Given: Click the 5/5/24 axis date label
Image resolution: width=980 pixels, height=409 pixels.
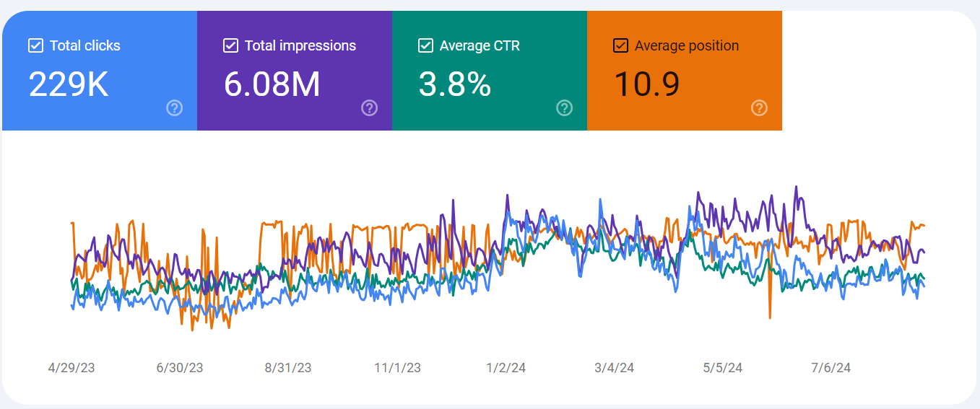Looking at the screenshot, I should pyautogui.click(x=722, y=368).
